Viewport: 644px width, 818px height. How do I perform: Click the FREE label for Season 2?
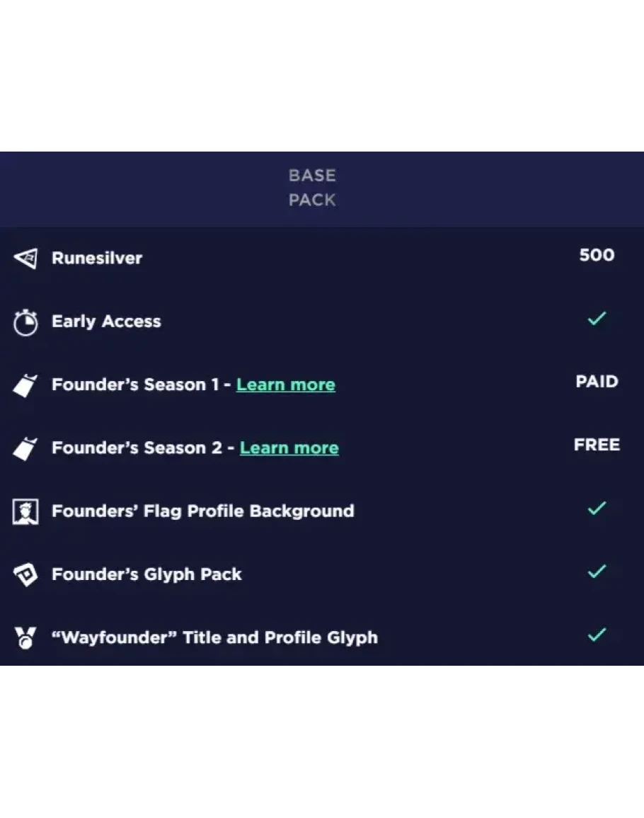click(x=597, y=445)
